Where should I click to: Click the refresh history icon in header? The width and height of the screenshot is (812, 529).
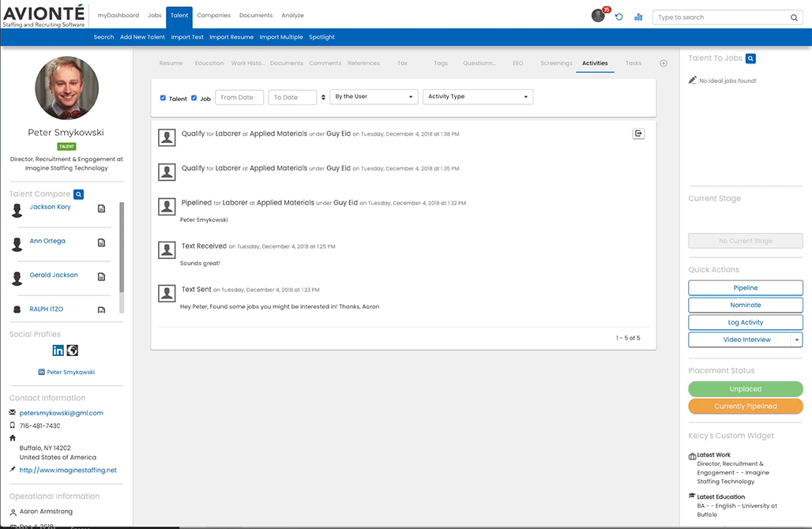tap(618, 17)
